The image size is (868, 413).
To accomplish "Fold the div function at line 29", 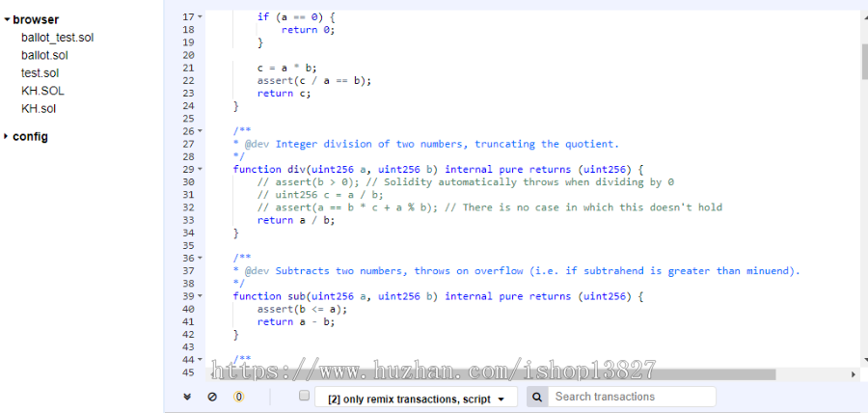I will [x=200, y=170].
